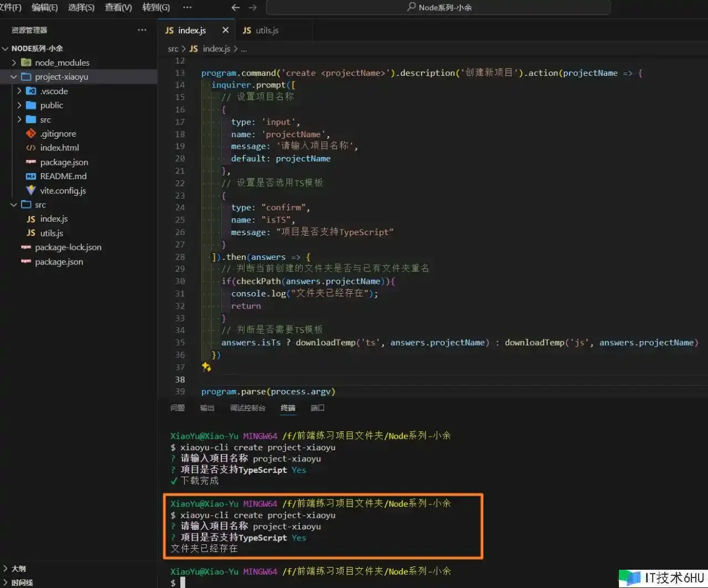Collapse the root-level src folder

(x=14, y=205)
